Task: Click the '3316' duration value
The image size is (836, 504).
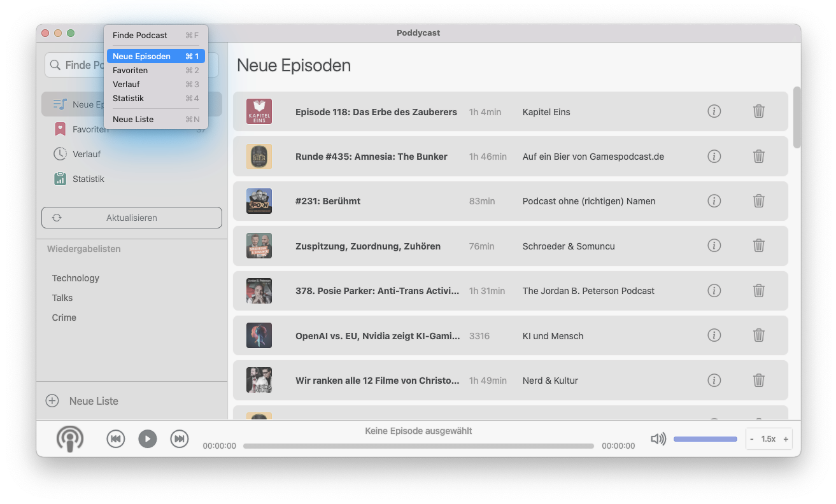Action: [x=479, y=336]
